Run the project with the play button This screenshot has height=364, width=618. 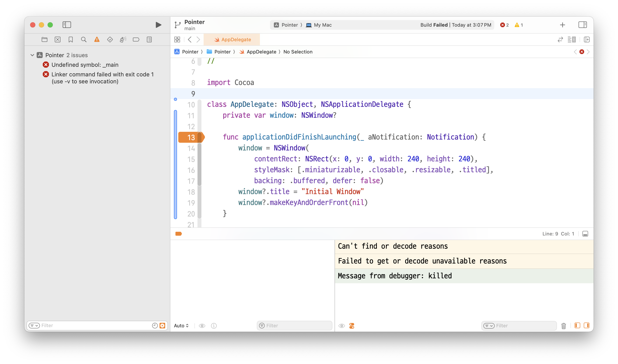tap(158, 25)
